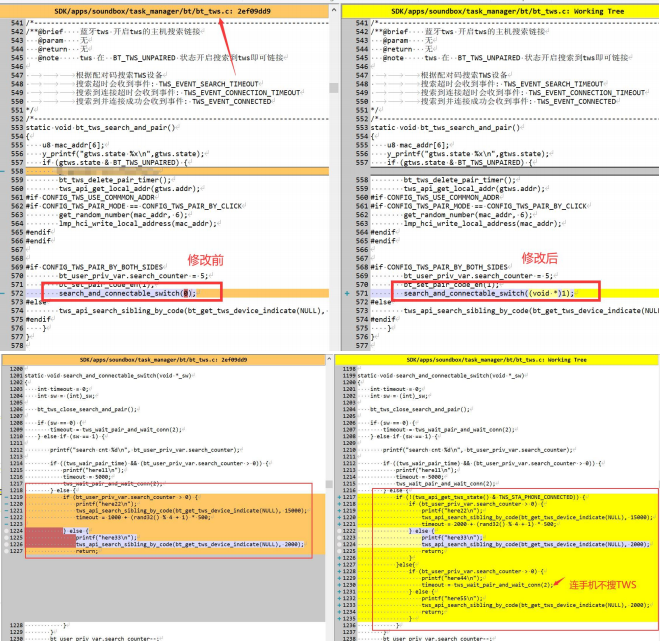
Task: Click the lower 2ef09dd9 header above line 1200
Action: 163,360
